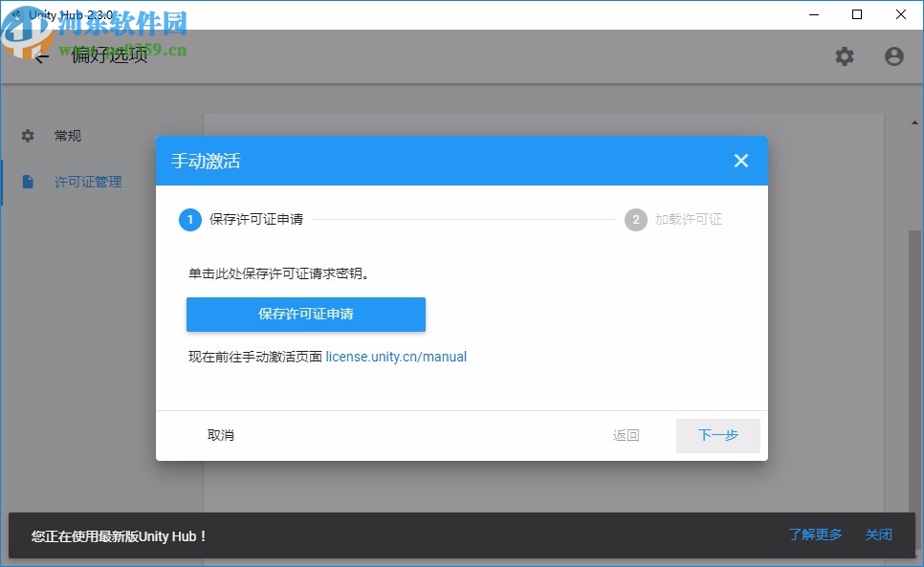Click the 保存许可证申请 blue button
Image resolution: width=924 pixels, height=567 pixels.
click(306, 315)
